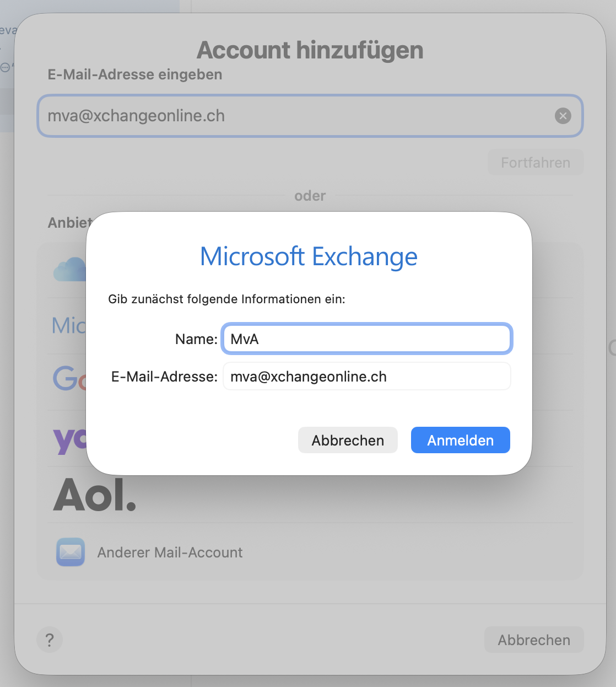Choose the Aol. provider logo
The height and width of the screenshot is (687, 616).
95,495
